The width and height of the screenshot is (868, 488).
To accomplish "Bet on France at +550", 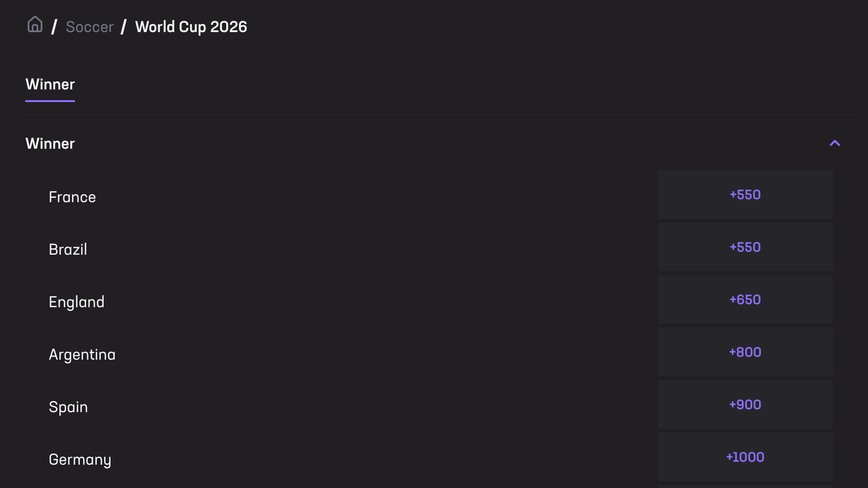I will [x=745, y=195].
